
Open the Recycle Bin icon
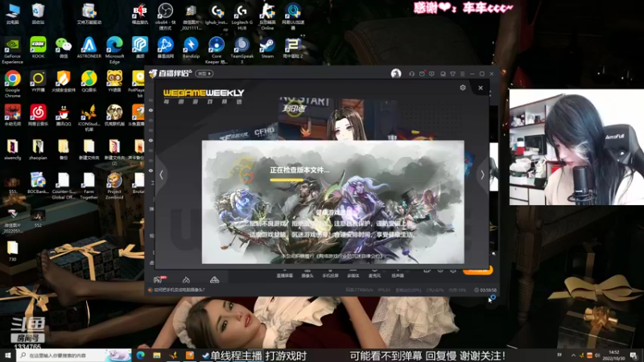pyautogui.click(x=38, y=14)
